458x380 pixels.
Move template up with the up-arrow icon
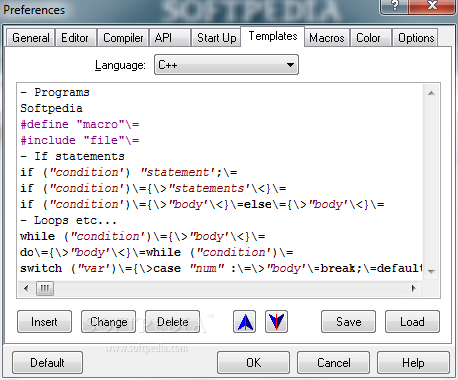pyautogui.click(x=245, y=322)
